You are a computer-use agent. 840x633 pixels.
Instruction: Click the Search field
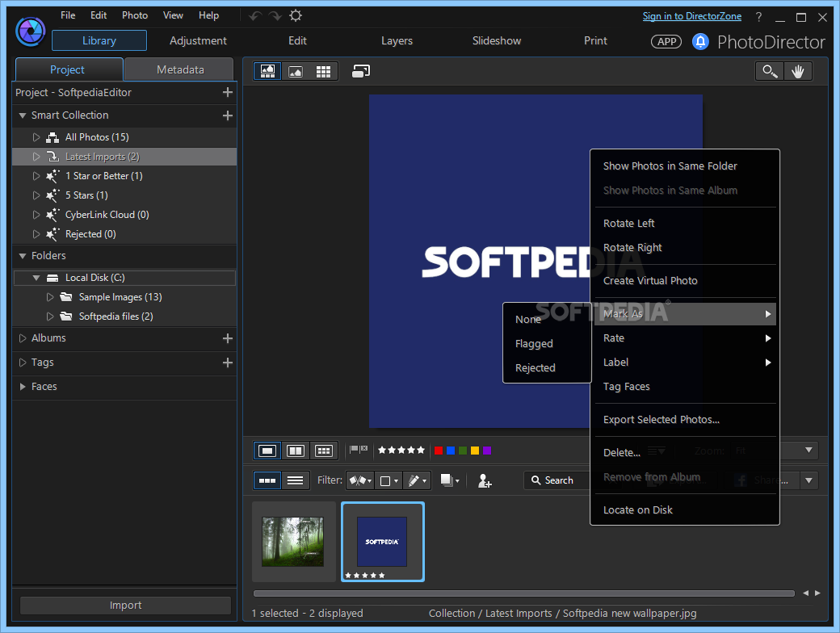557,480
